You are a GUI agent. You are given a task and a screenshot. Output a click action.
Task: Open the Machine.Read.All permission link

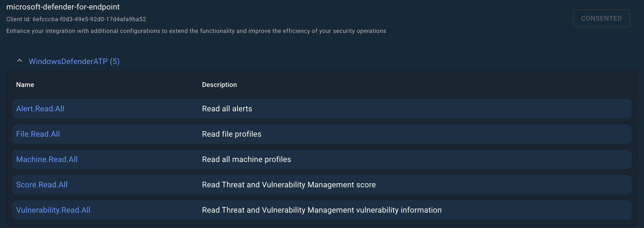pyautogui.click(x=47, y=159)
